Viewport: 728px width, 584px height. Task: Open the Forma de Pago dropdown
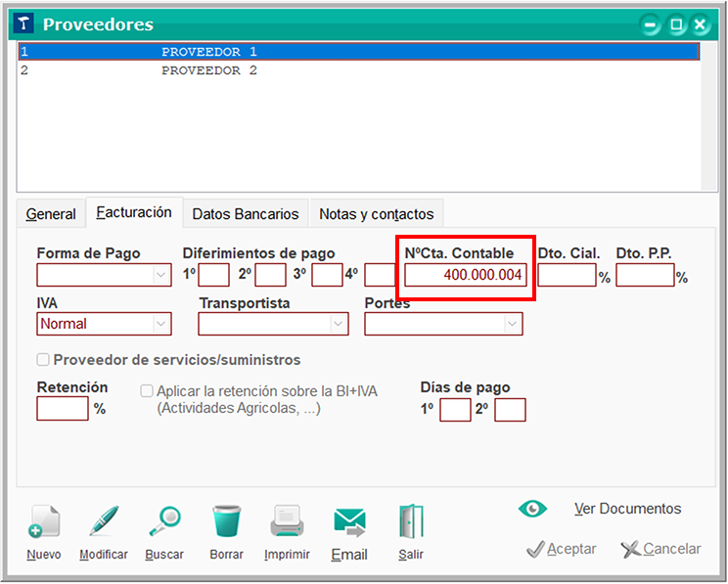161,275
